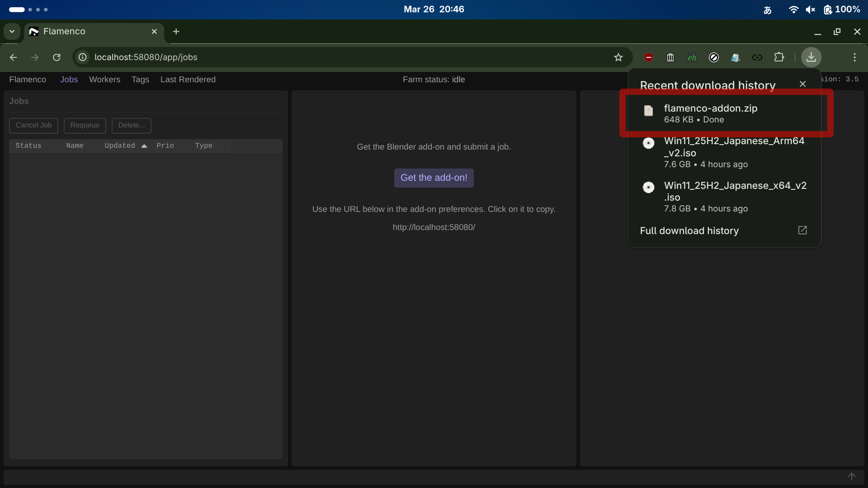868x488 pixels.
Task: Click the Cancel Job button
Action: (33, 126)
